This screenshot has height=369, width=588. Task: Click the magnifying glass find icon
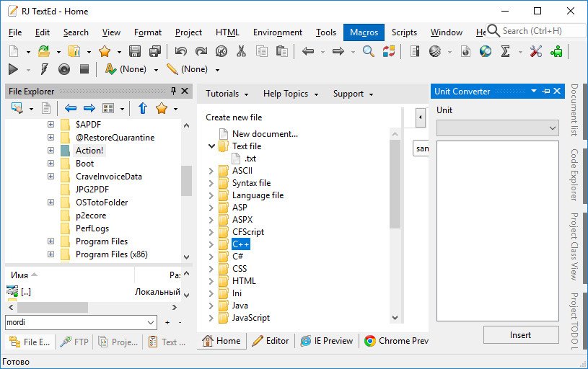(369, 51)
